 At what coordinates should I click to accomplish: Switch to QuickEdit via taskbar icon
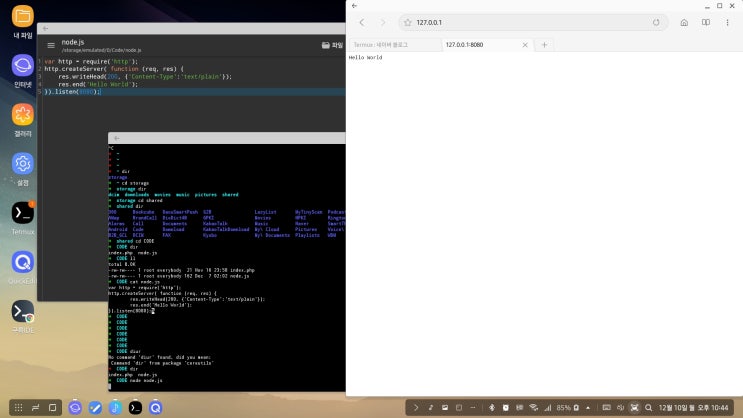point(155,408)
